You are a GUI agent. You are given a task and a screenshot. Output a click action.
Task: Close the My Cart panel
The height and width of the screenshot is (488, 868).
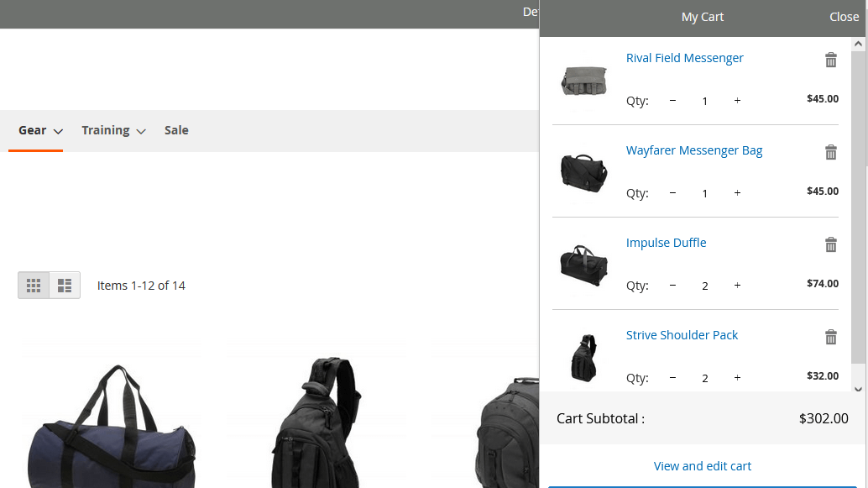pyautogui.click(x=844, y=16)
